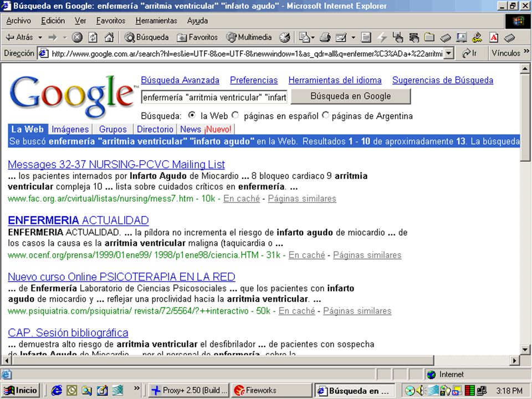
Task: Select the la Web radio button
Action: 192,115
